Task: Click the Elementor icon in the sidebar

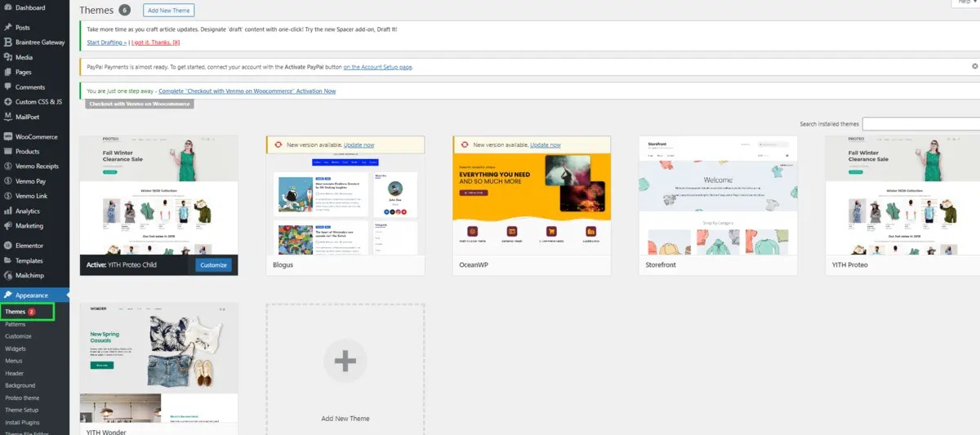Action: coord(7,246)
